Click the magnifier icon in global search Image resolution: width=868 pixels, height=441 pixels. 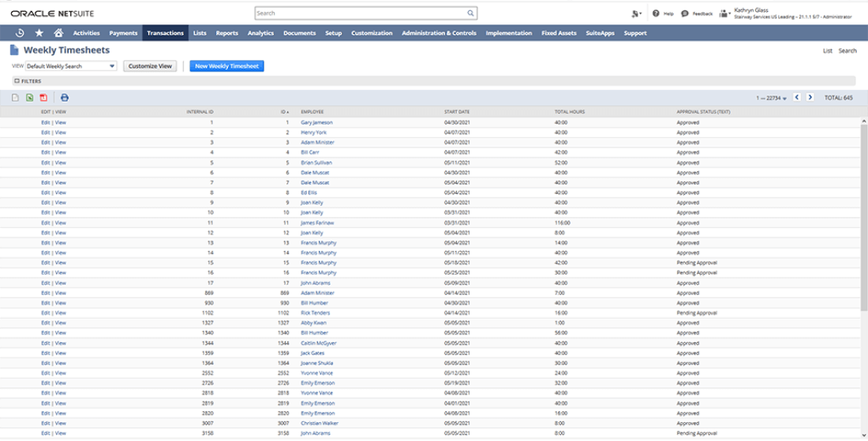471,13
